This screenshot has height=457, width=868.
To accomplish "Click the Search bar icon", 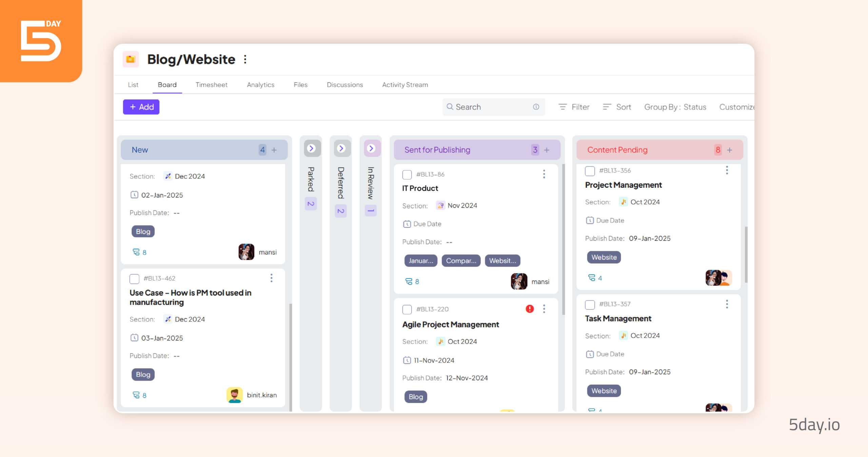I will point(450,107).
